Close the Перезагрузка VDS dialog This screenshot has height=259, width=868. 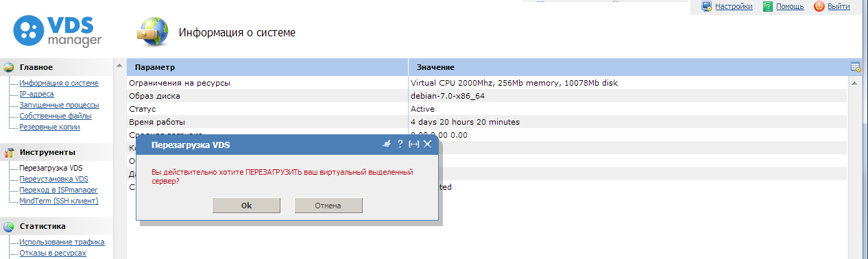pos(427,145)
